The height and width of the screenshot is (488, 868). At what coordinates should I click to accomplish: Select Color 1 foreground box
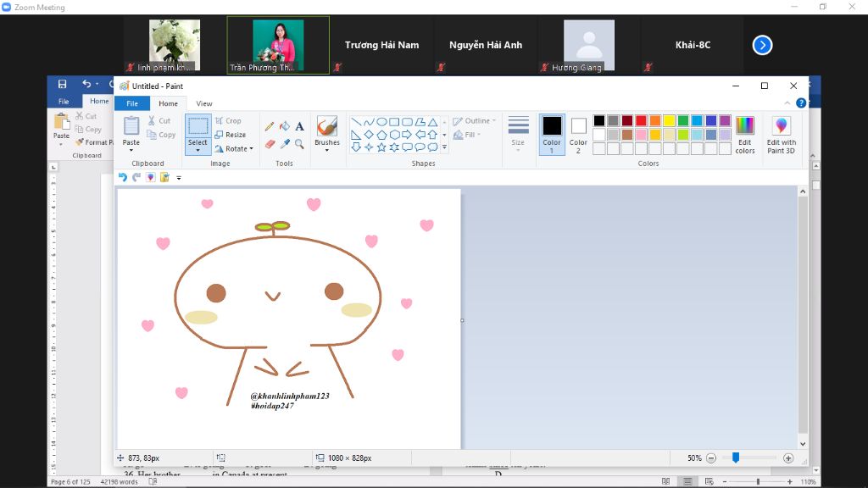(551, 135)
